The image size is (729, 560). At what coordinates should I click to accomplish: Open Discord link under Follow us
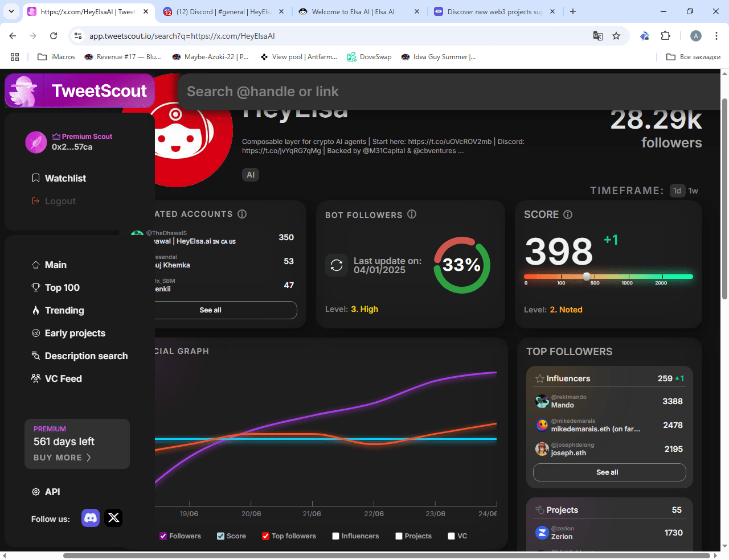pos(91,518)
